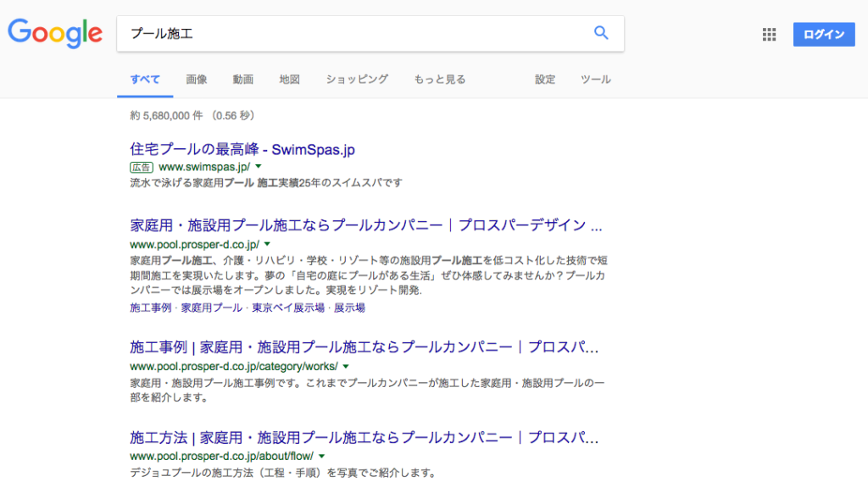Click the www.pool.prosper-d.co.jp/category/works/ URL text
The height and width of the screenshot is (504, 868).
tap(234, 366)
